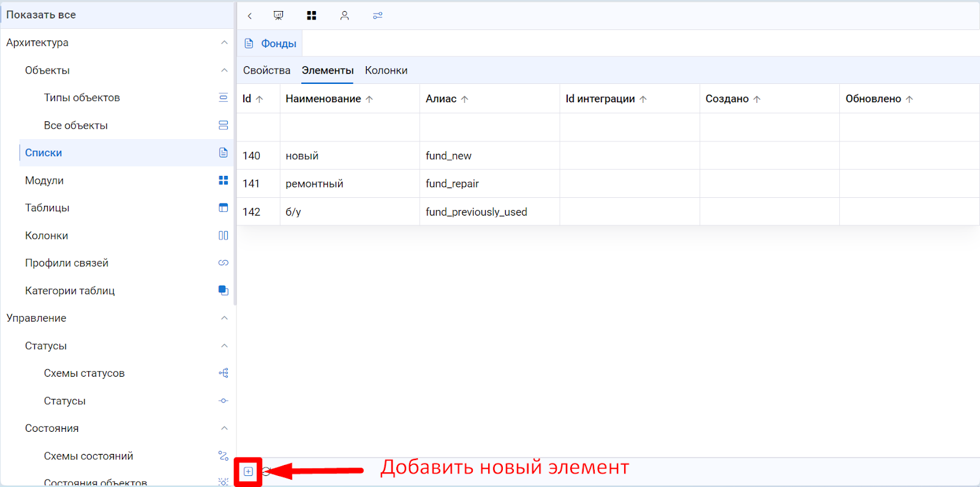Sort by Алиас column arrow
This screenshot has width=980, height=487.
tap(465, 99)
